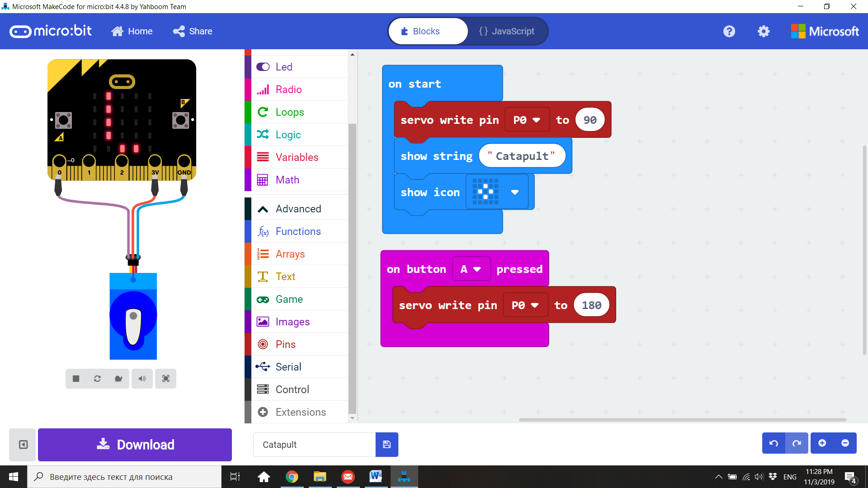This screenshot has height=488, width=868.
Task: Open the Functions block category
Action: click(x=297, y=231)
